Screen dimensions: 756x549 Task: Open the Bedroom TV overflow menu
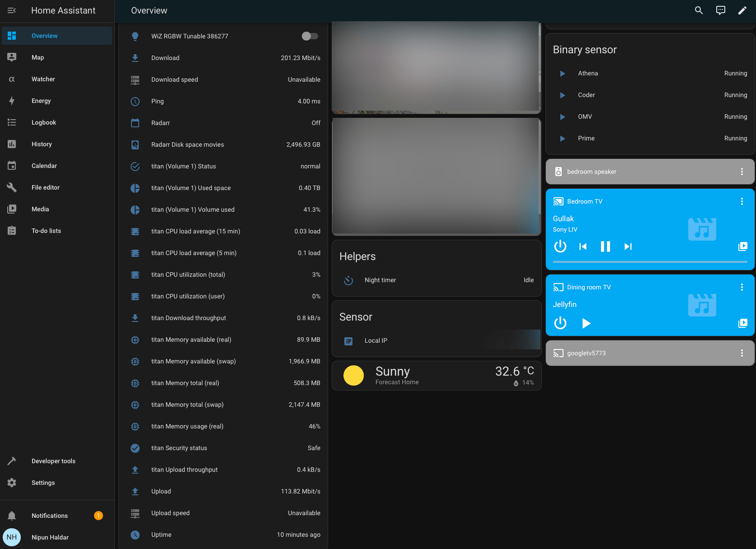click(742, 201)
